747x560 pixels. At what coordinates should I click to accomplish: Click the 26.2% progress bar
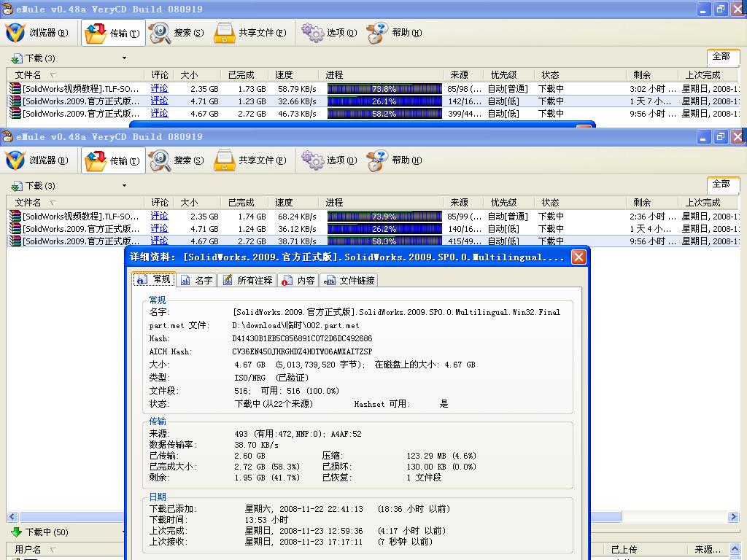tap(384, 228)
